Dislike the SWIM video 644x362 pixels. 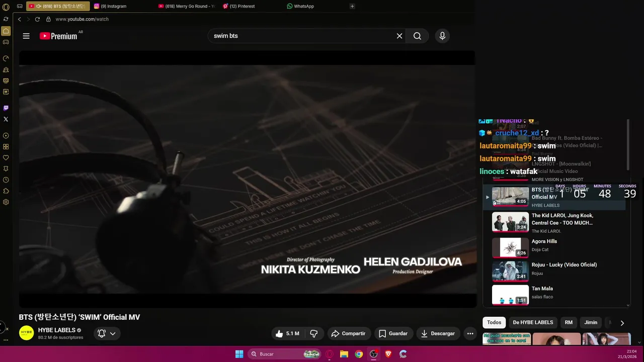pyautogui.click(x=314, y=333)
